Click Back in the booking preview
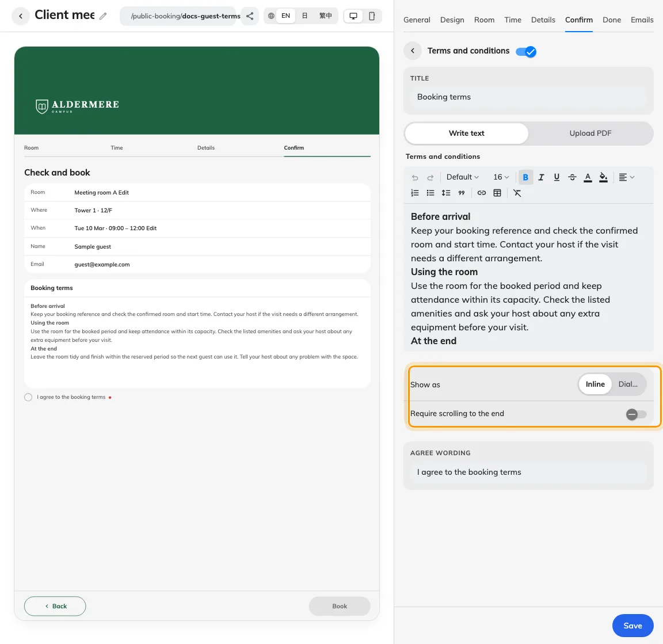Viewport: 663px width, 644px height. (55, 607)
